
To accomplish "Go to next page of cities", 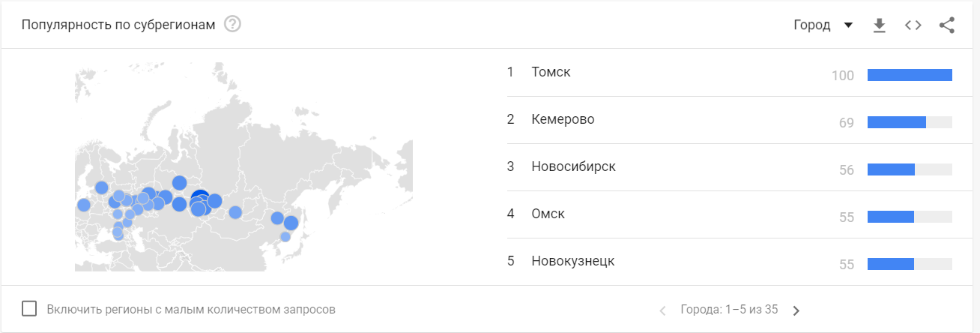I will (x=796, y=310).
